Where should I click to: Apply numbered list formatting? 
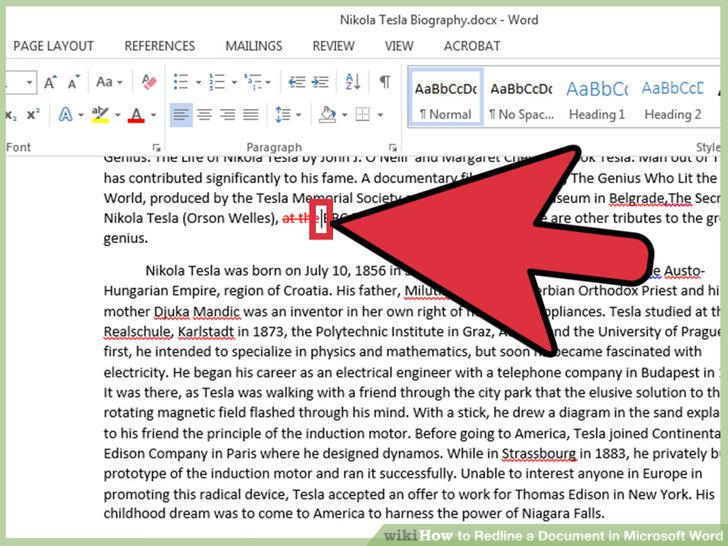(x=217, y=82)
